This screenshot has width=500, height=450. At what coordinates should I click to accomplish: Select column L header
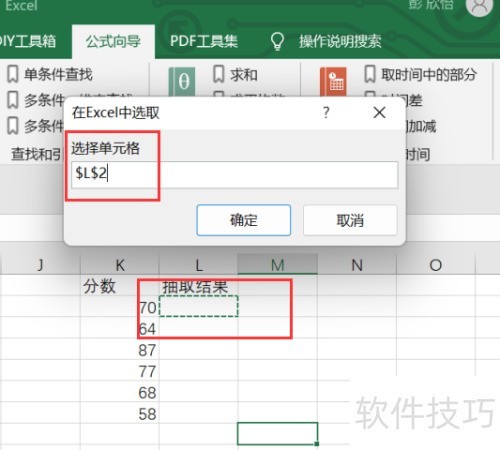[x=199, y=265]
